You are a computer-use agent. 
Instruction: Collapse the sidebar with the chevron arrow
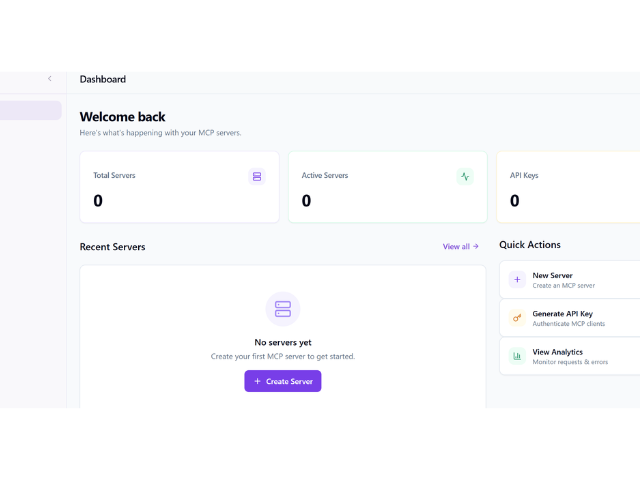[49, 79]
